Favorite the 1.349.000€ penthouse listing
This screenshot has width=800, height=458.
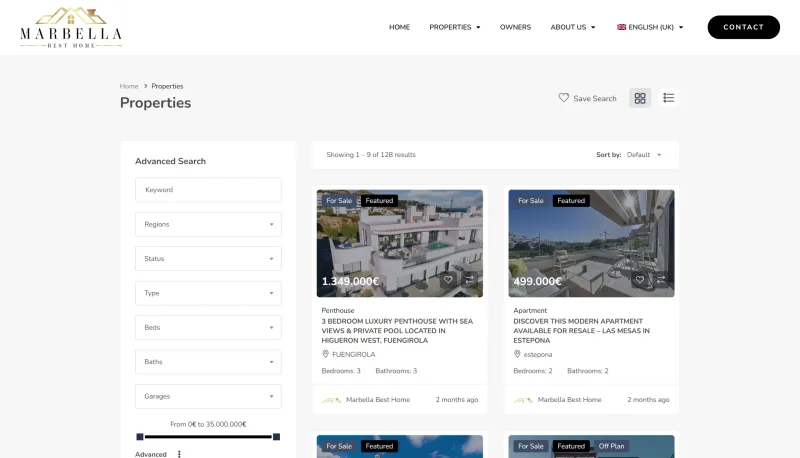tap(448, 279)
